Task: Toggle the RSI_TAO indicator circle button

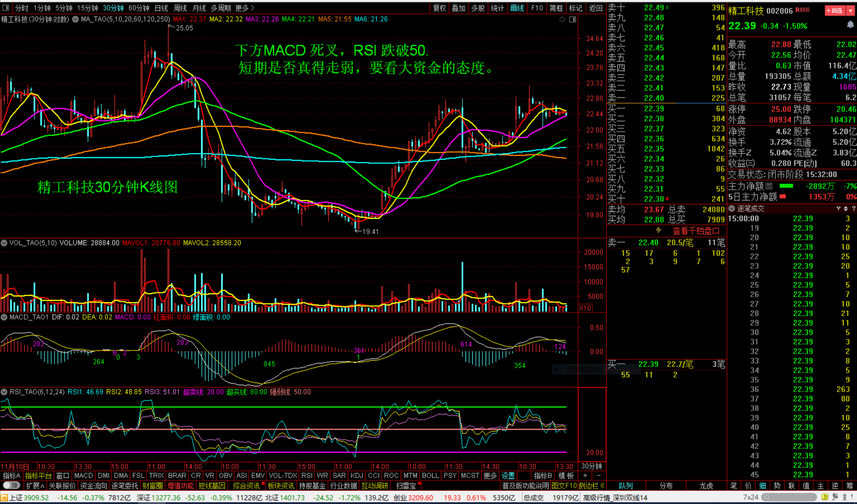Action: 4,392
